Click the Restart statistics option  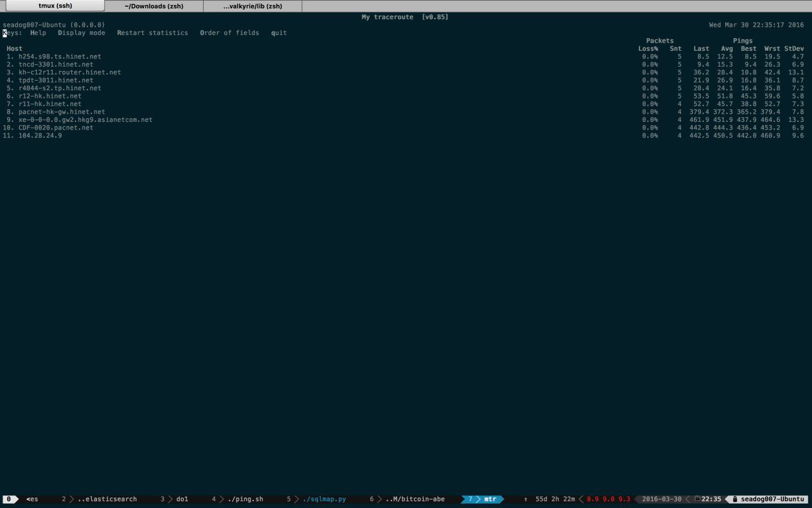(152, 32)
